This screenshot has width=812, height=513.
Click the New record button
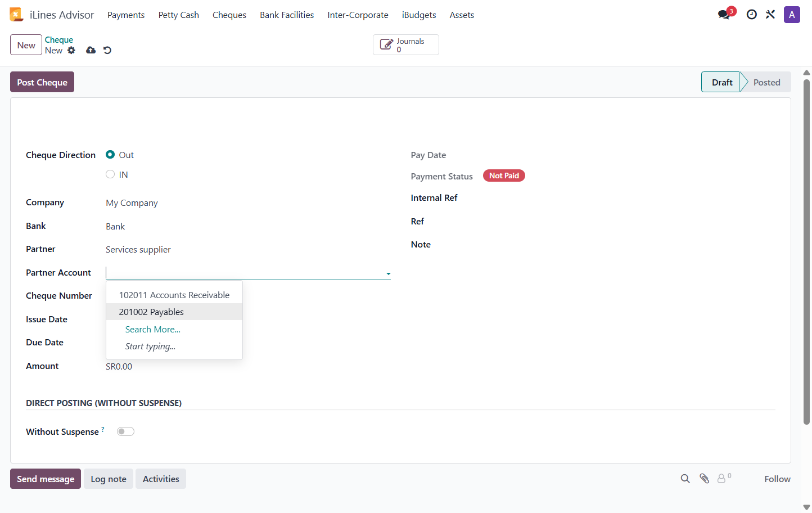(x=26, y=45)
